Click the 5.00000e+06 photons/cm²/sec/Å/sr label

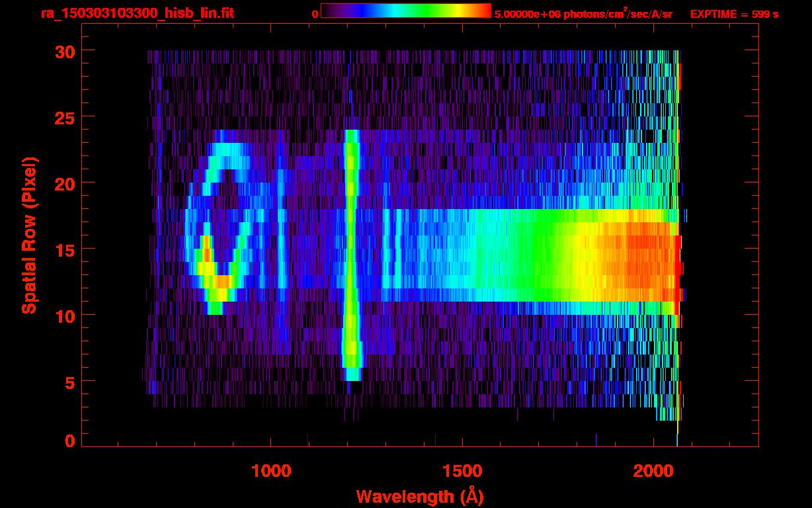click(x=583, y=13)
